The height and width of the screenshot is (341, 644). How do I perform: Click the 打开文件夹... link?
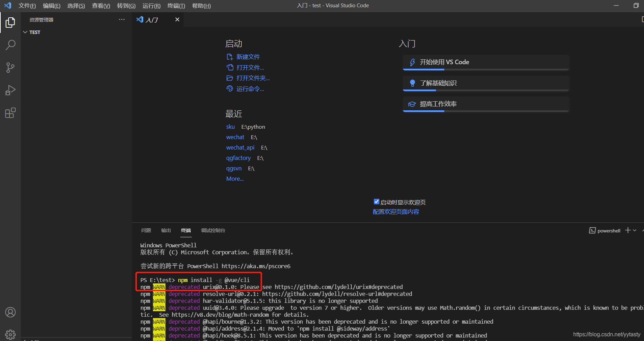[x=253, y=78]
